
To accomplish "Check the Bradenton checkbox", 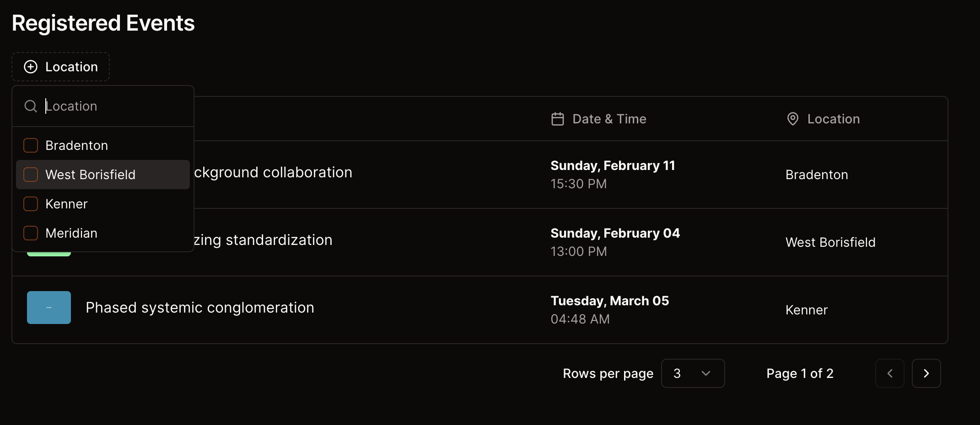I will [31, 145].
